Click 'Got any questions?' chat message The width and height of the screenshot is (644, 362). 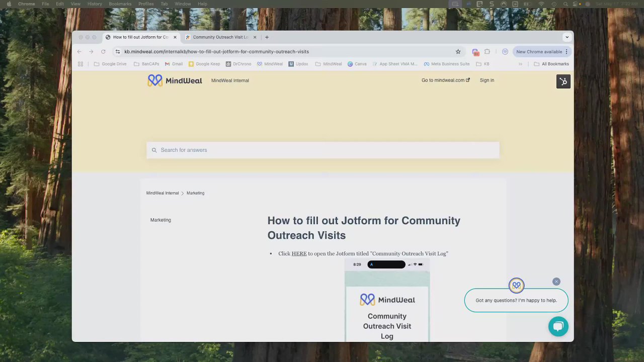point(516,300)
